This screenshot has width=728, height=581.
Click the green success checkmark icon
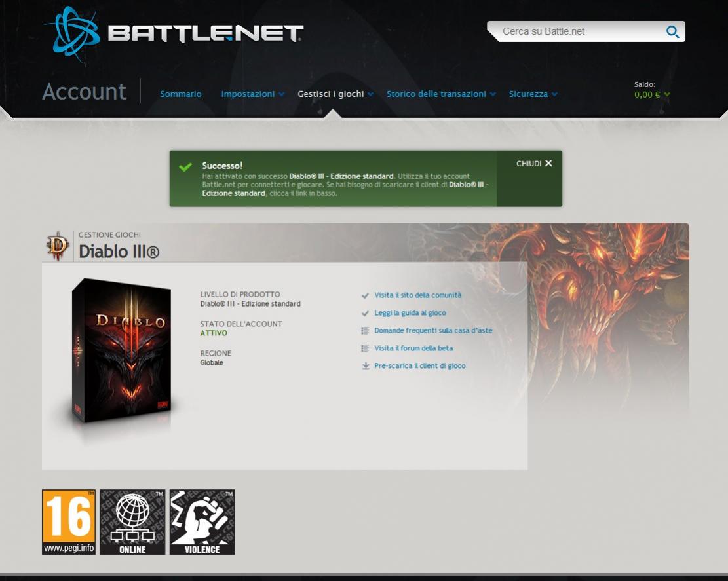coord(185,166)
